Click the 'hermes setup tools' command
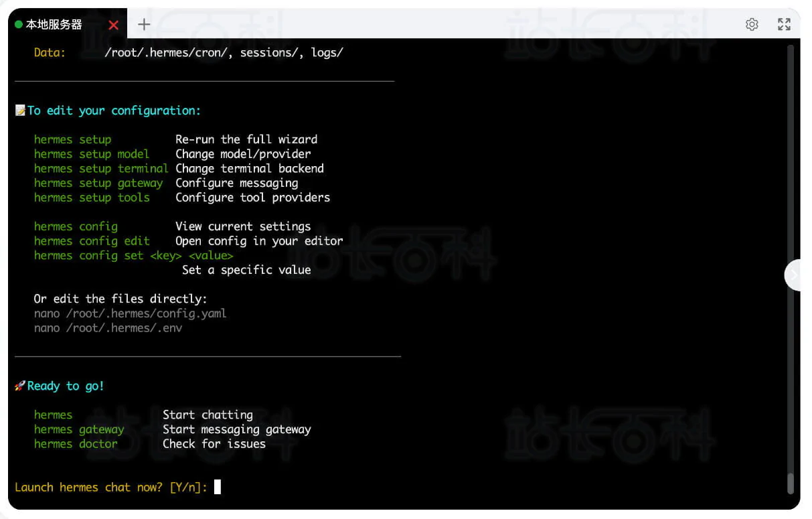 (x=92, y=198)
